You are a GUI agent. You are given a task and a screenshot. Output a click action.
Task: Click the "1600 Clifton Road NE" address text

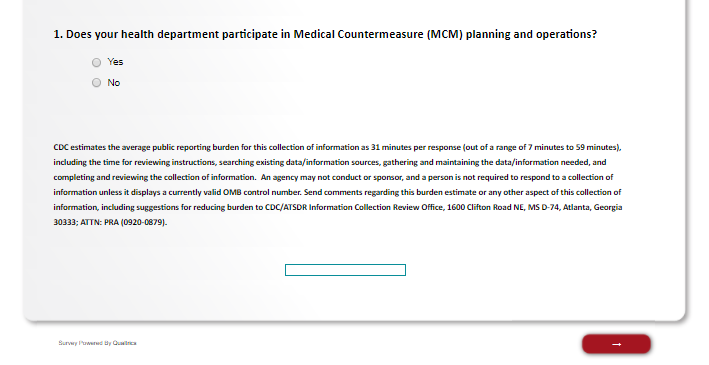486,208
